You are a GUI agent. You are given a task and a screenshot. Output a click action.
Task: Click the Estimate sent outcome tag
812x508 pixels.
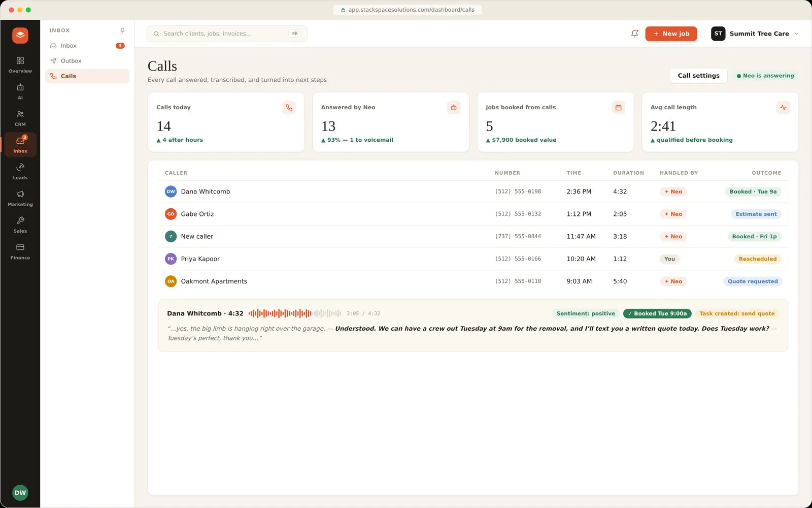pos(756,214)
